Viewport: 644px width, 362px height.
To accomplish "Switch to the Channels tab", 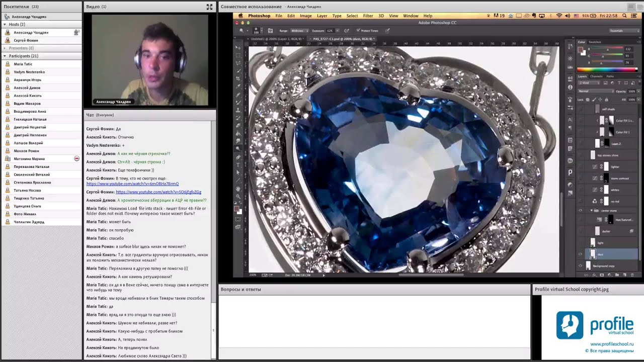I will point(596,76).
